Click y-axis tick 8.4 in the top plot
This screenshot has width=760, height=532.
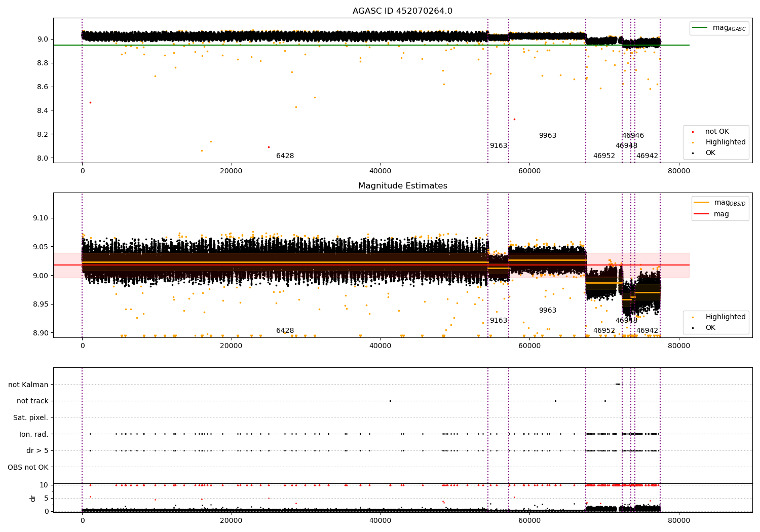[43, 111]
